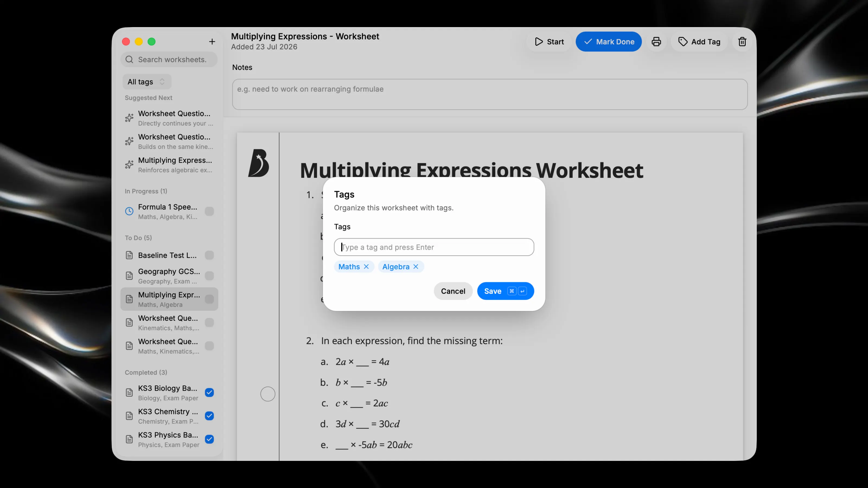Cancel the Tags dialog

[x=453, y=291]
